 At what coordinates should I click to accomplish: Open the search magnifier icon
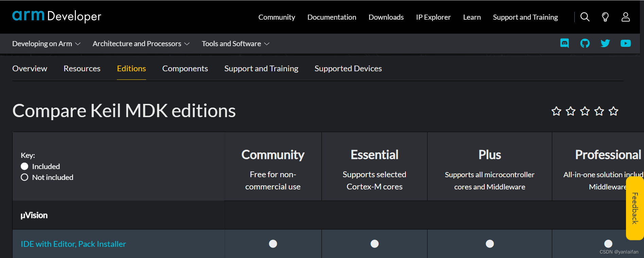point(585,17)
